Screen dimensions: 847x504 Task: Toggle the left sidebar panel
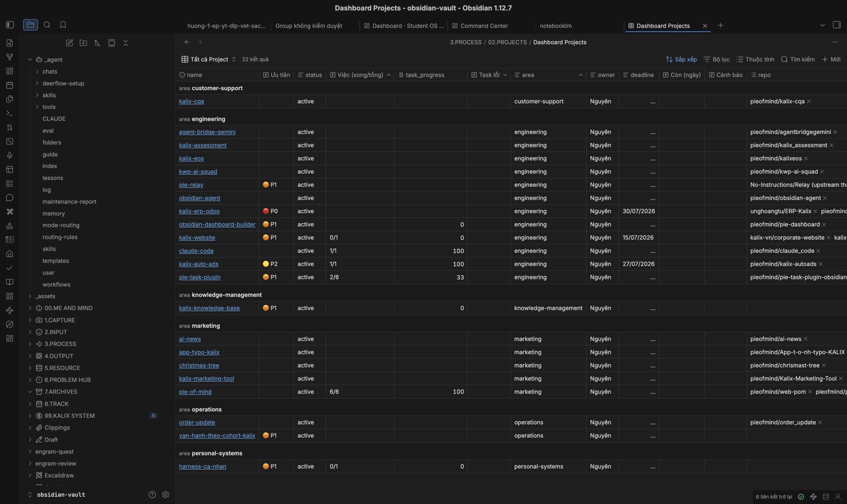[x=10, y=25]
